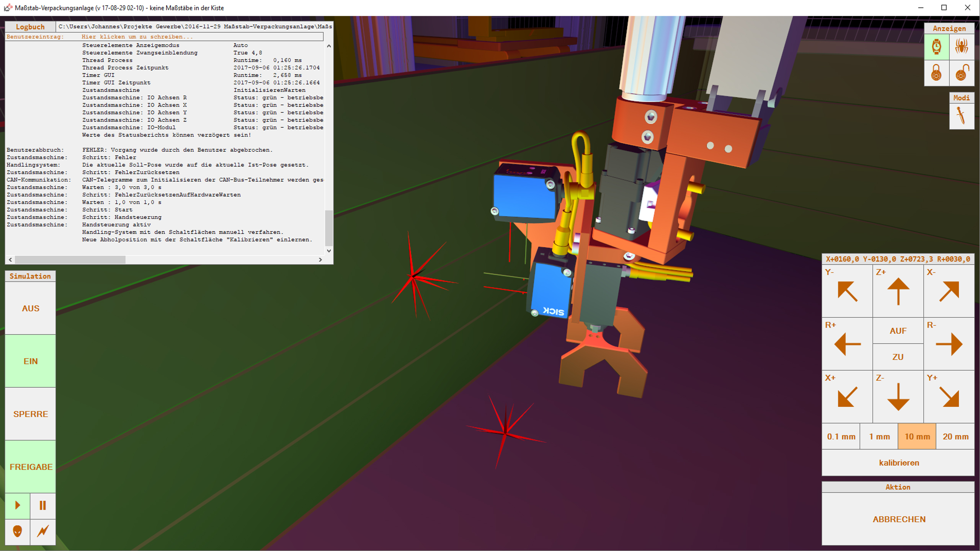
Task: Toggle the FREIGABE simulation button
Action: point(31,467)
